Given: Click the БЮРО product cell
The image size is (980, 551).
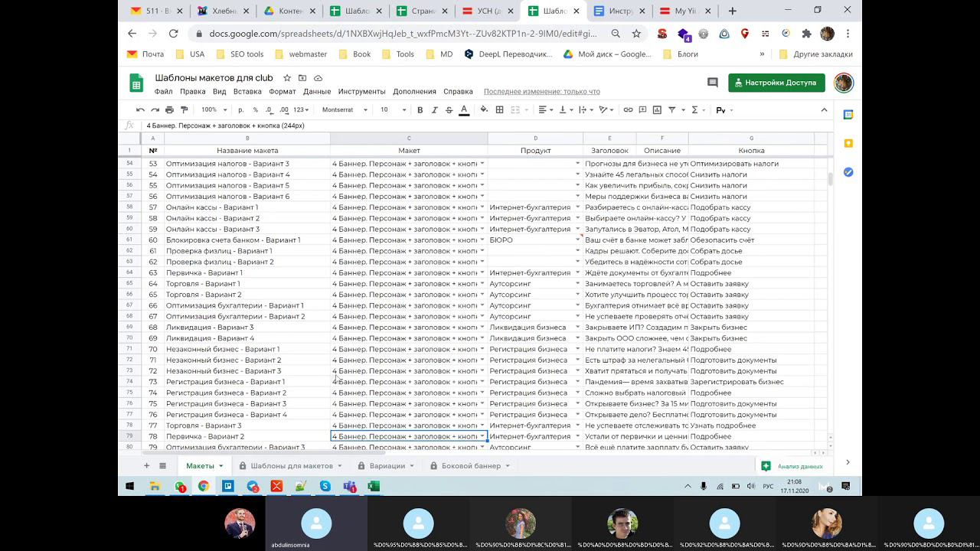Looking at the screenshot, I should click(535, 240).
